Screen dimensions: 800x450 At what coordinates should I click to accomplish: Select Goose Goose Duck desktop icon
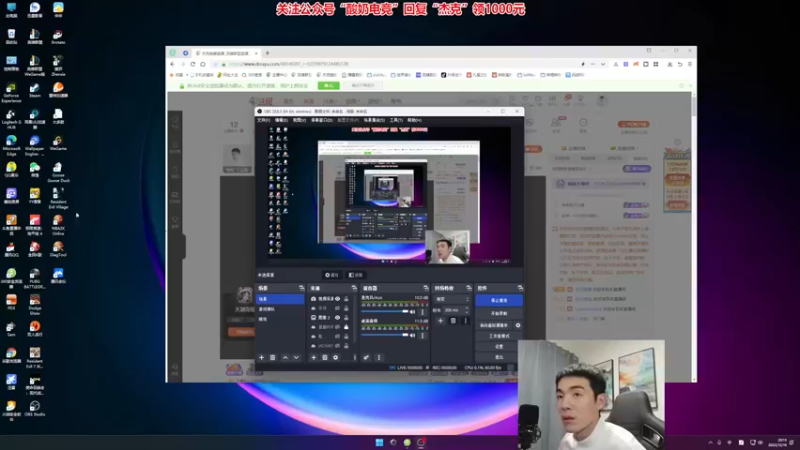click(x=58, y=172)
